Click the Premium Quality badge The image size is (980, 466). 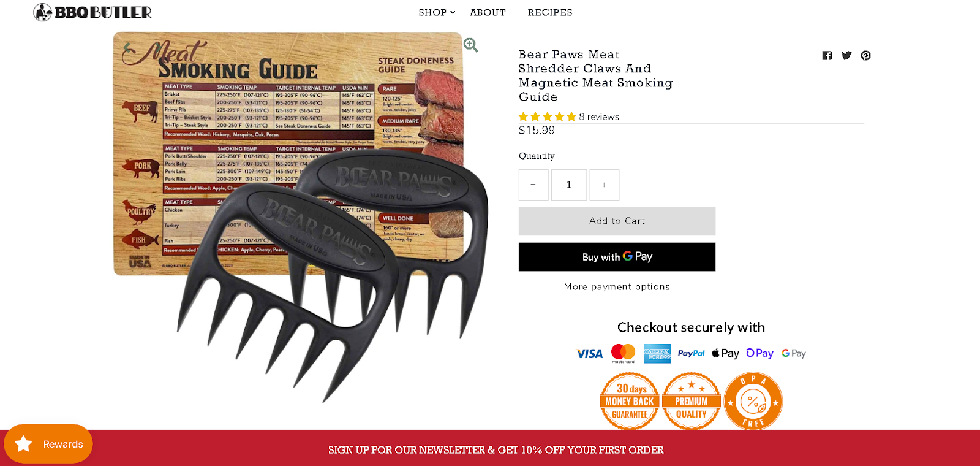click(692, 401)
